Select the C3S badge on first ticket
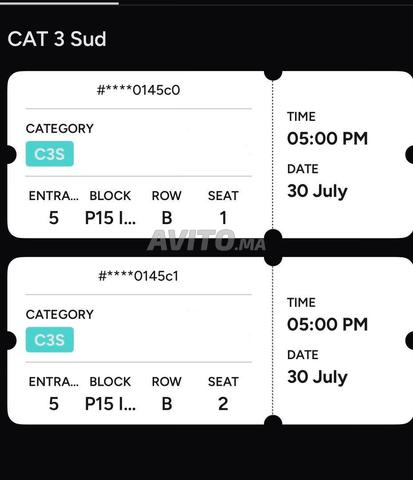 coord(50,154)
